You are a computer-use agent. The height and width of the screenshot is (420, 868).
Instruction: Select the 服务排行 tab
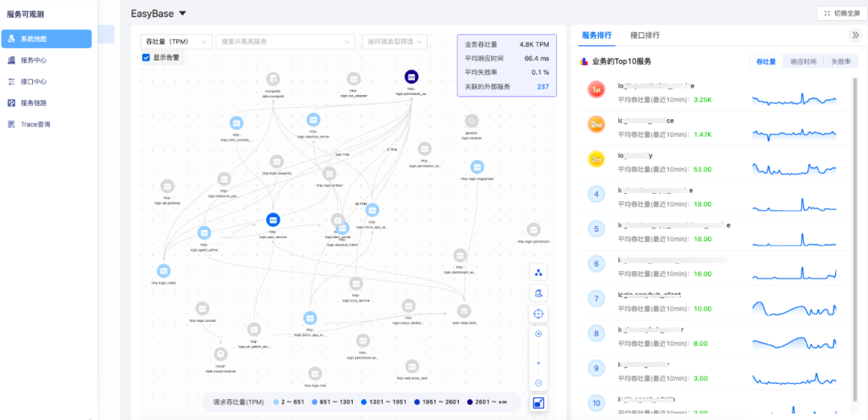(596, 35)
